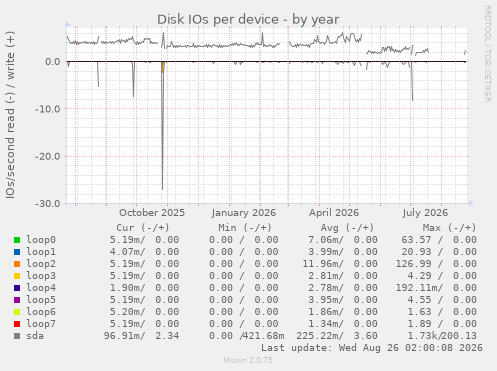Click the green loop0 legend swatch
Screen dimensions: 497x371
[x=17, y=240]
